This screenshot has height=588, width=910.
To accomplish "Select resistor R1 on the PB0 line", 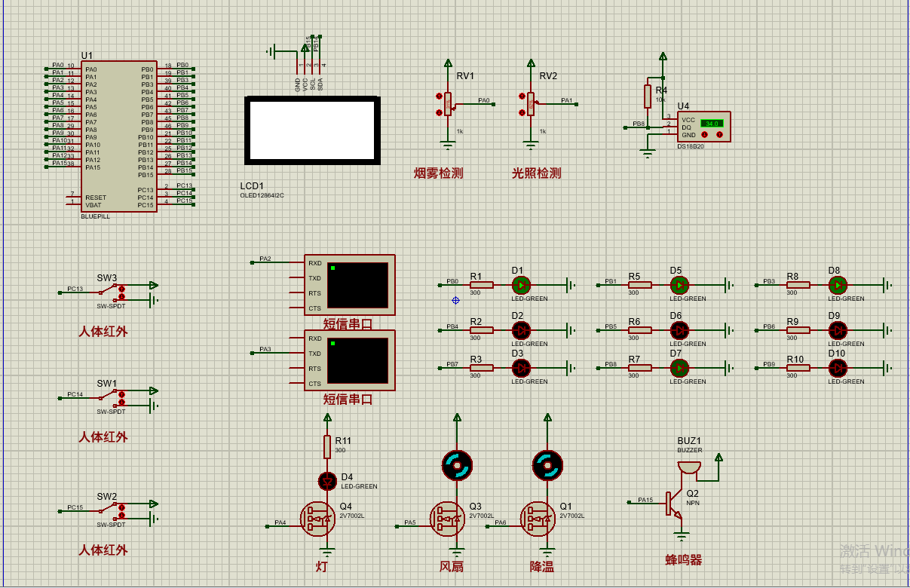I will 481,285.
